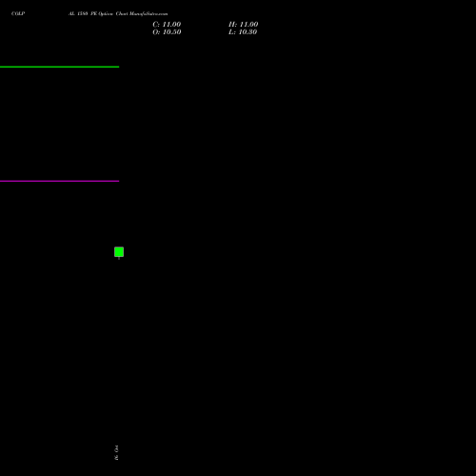Click the open value O: 10.50
The height and width of the screenshot is (476, 476).
pos(167,32)
